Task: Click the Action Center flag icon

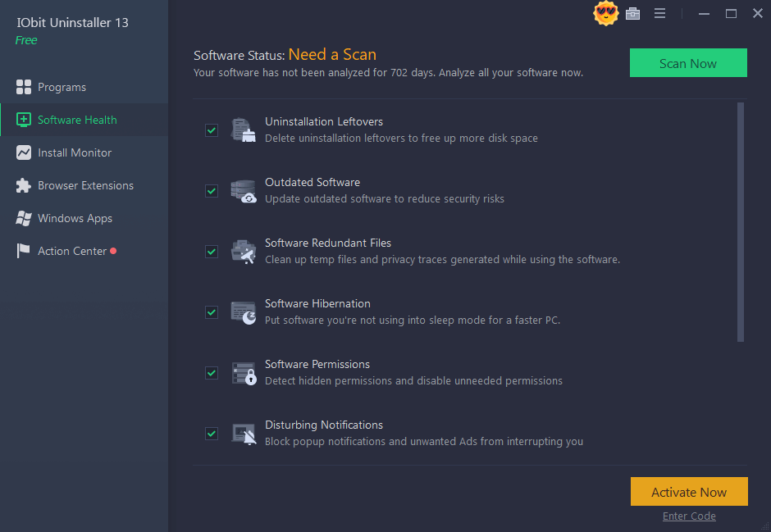Action: coord(23,251)
